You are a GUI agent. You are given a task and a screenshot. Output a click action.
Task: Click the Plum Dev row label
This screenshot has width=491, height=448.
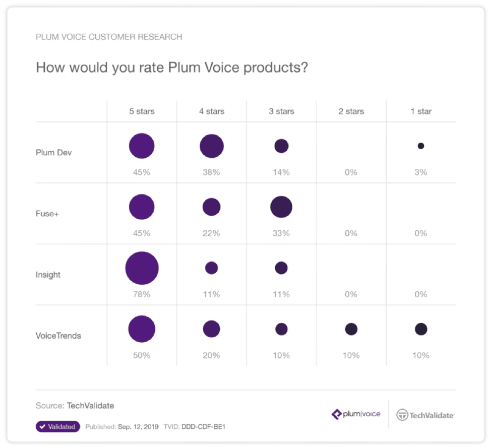point(54,153)
